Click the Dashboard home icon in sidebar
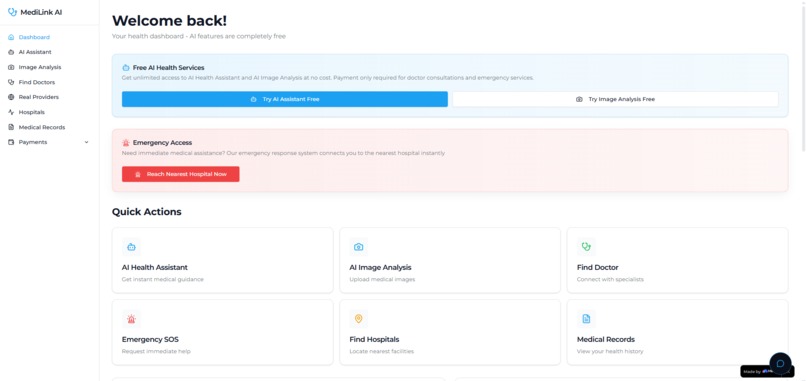 pos(11,37)
